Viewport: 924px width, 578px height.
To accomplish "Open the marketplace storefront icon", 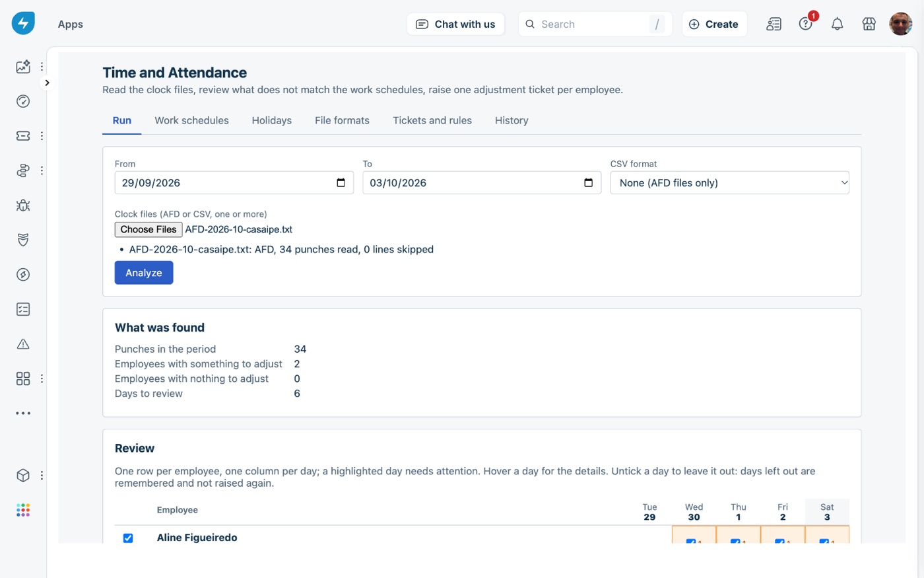I will click(x=869, y=24).
